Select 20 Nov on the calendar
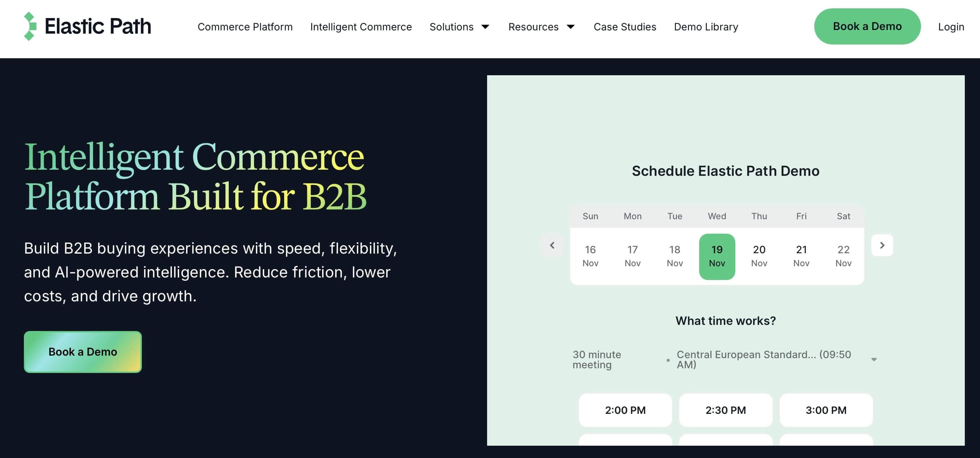The width and height of the screenshot is (980, 458). click(x=759, y=256)
